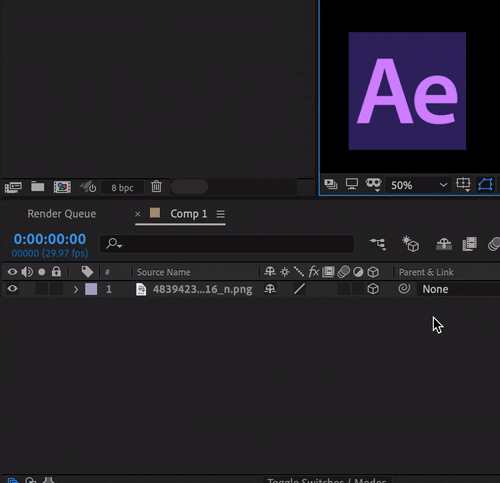
Task: Open project settings render icon
Action: (x=88, y=187)
